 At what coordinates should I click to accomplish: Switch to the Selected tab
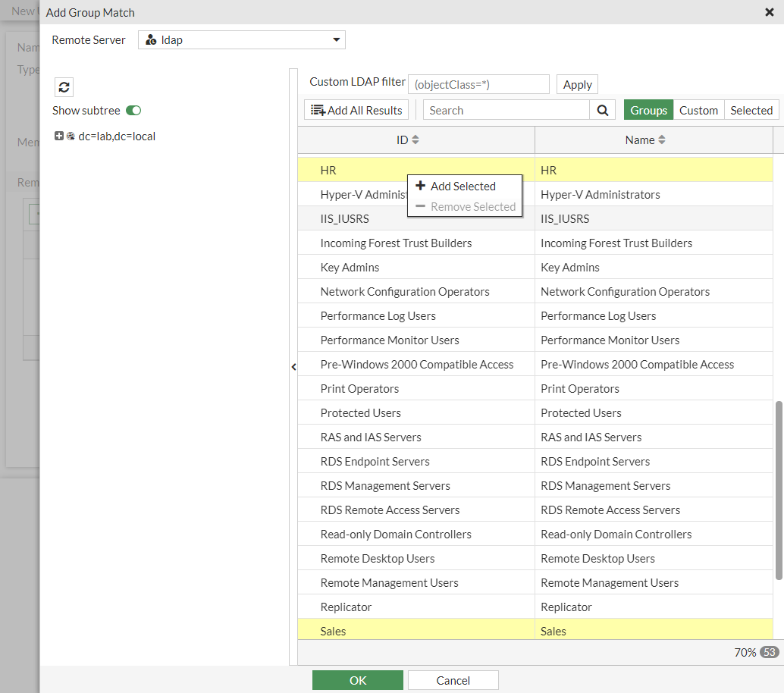click(x=751, y=110)
